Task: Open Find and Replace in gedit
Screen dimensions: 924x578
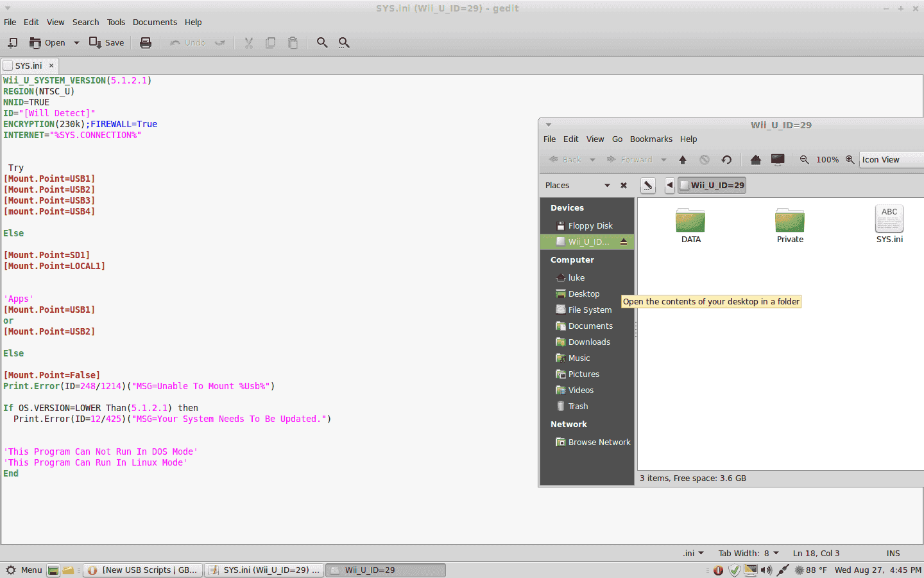Action: tap(344, 43)
